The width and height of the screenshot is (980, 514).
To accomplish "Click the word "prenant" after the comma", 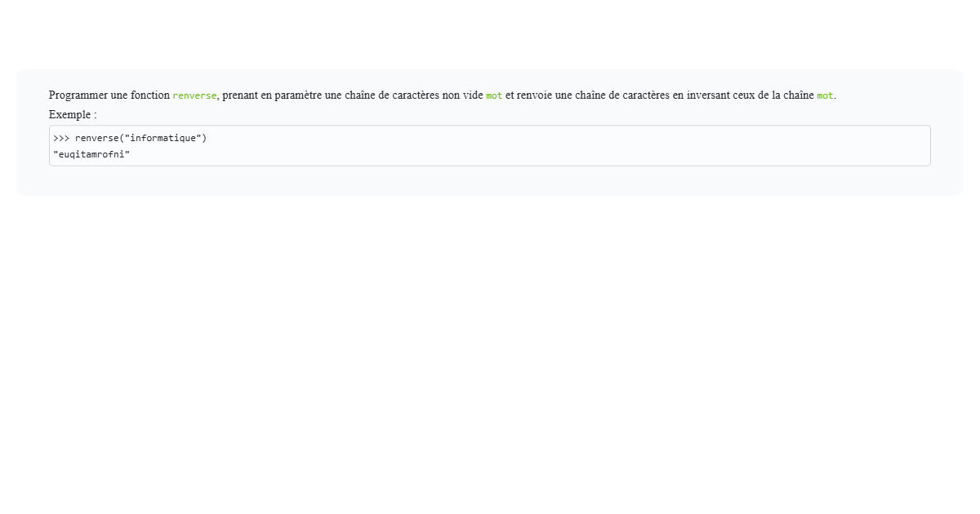I will [x=240, y=95].
